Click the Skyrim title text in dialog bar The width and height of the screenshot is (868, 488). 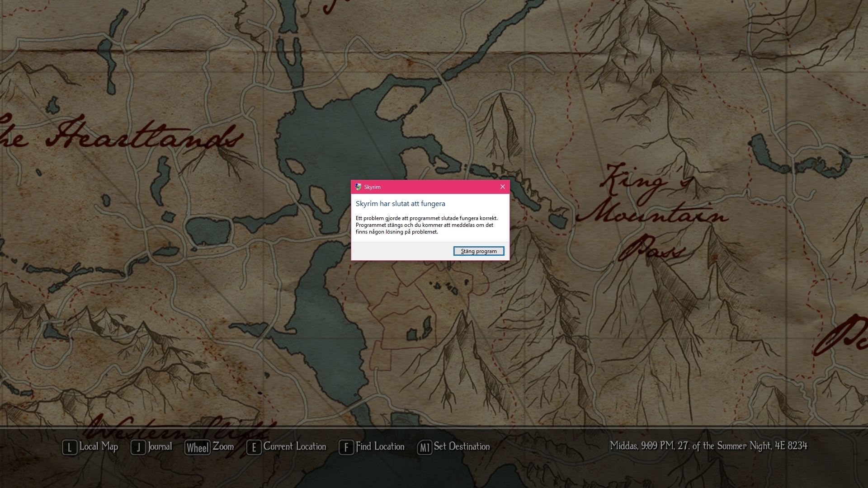click(x=372, y=187)
